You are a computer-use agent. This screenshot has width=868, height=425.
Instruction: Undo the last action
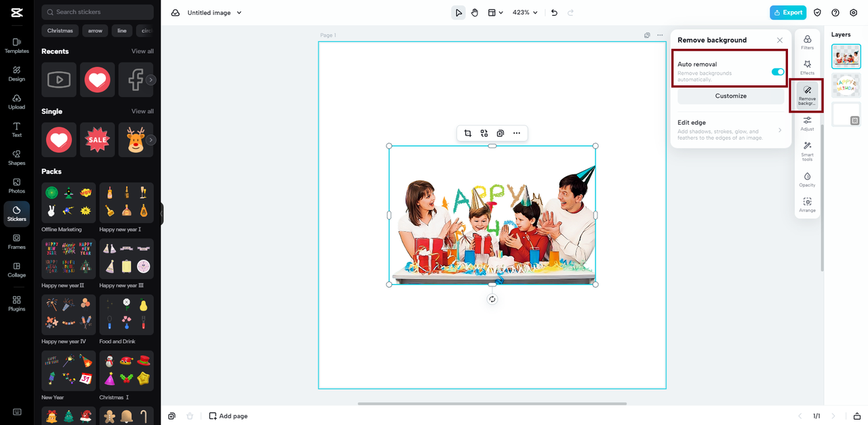click(554, 12)
